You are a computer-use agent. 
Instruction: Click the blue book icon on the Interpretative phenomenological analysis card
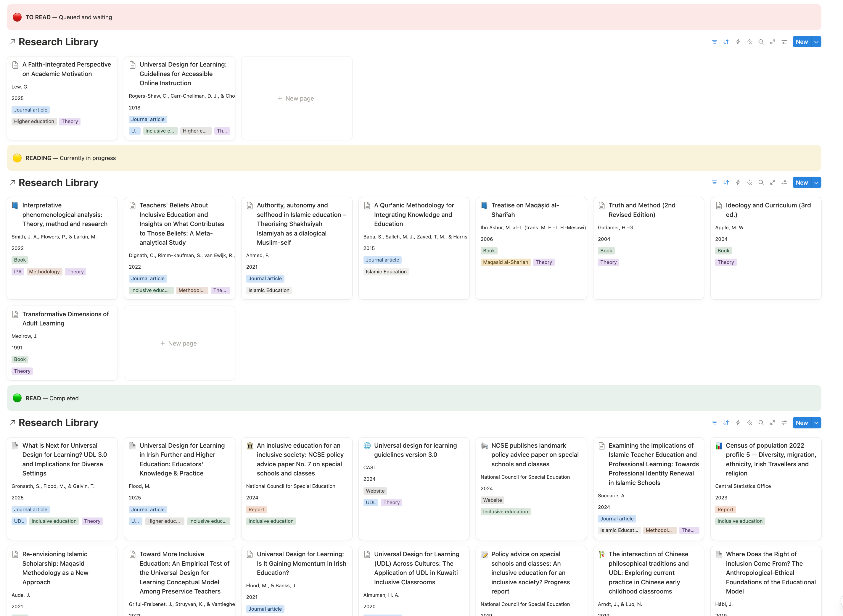[15, 205]
